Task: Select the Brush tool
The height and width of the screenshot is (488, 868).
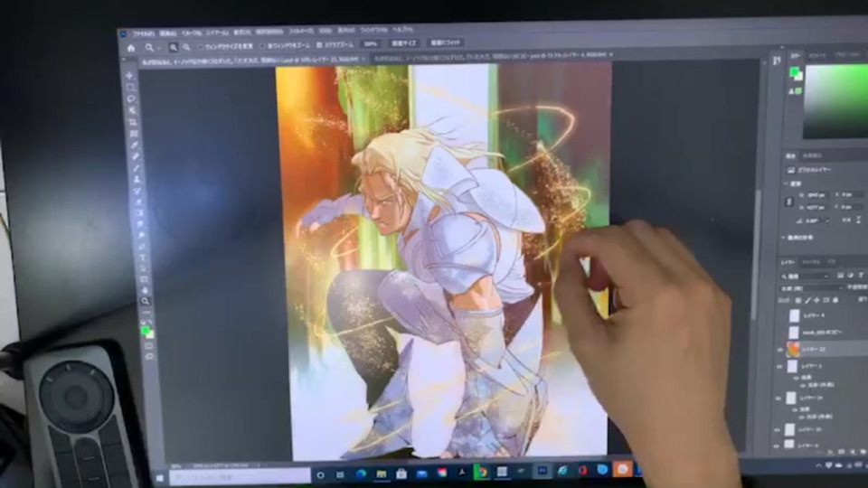Action: 136,168
